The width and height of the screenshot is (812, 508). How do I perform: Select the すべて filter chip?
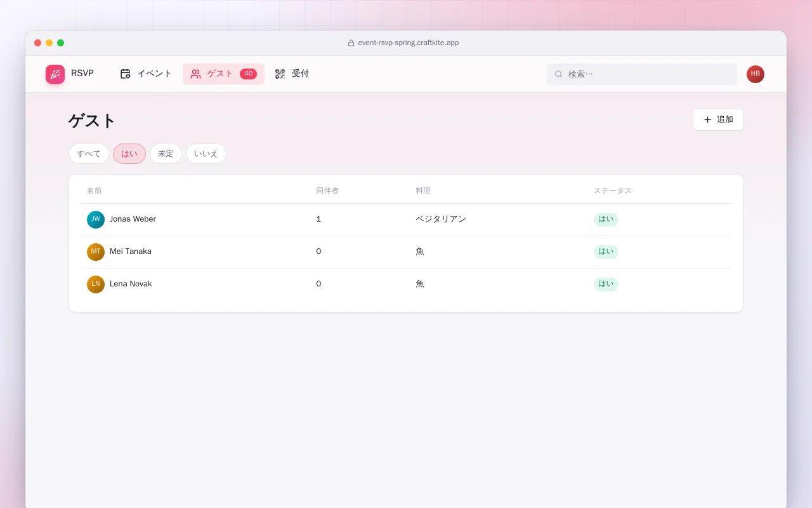tap(89, 154)
